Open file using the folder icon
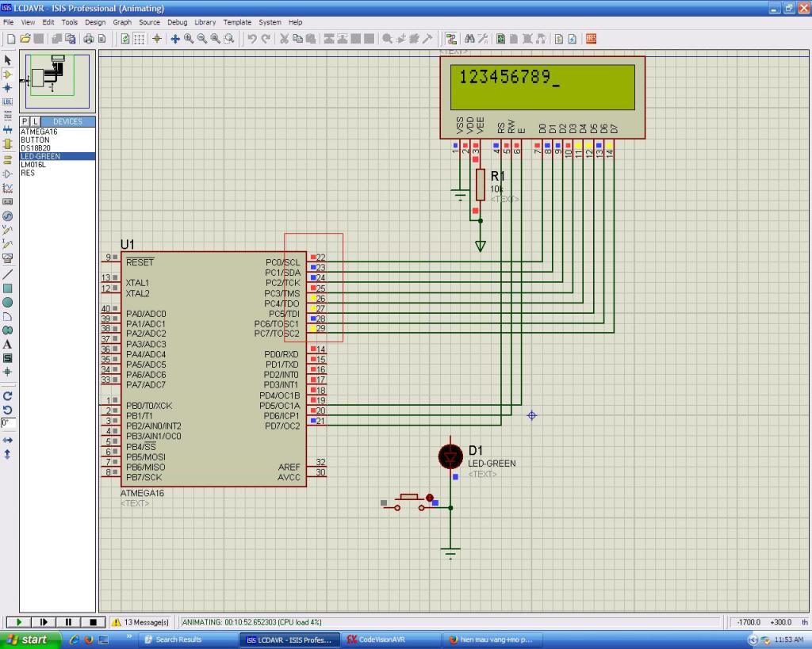The width and height of the screenshot is (812, 649). point(25,38)
